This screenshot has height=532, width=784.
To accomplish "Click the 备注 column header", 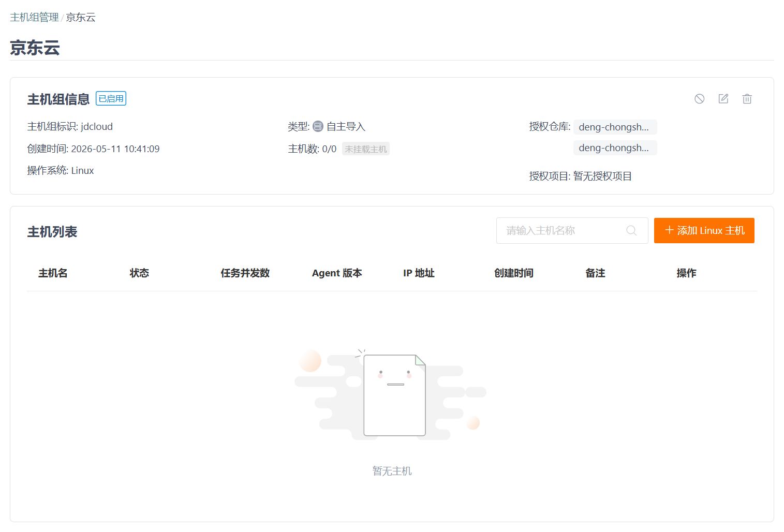I will tap(595, 273).
